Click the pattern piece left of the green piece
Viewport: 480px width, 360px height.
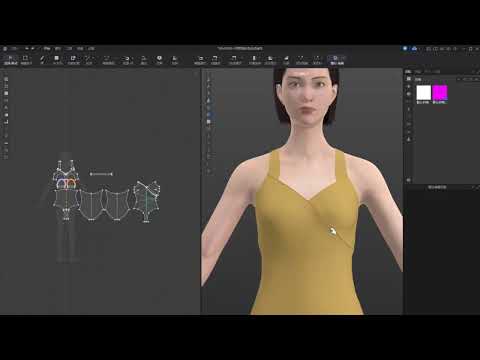point(118,204)
